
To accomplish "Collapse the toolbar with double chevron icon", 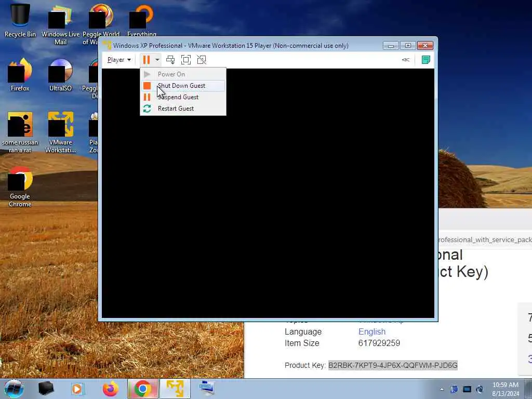I will 405,60.
